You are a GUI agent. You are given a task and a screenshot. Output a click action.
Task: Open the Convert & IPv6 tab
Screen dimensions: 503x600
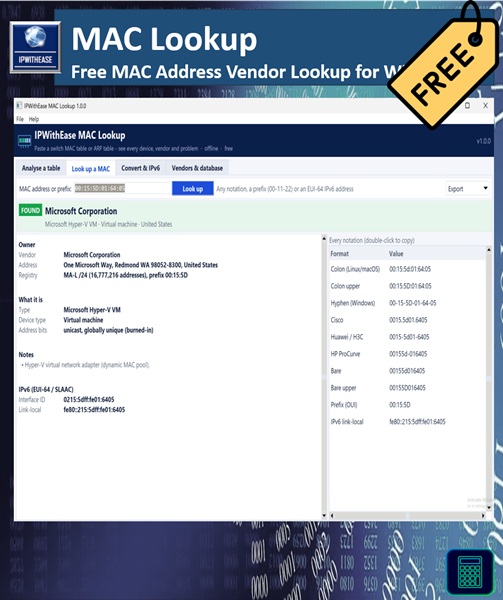click(140, 168)
